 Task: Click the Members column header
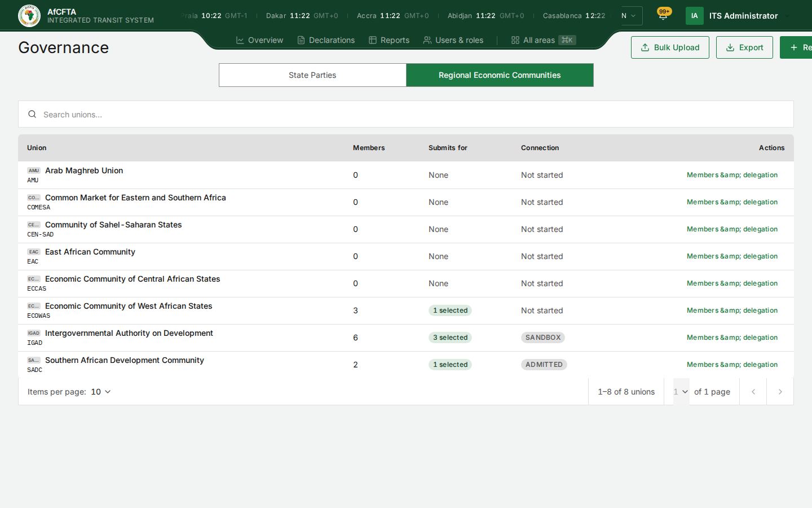369,148
